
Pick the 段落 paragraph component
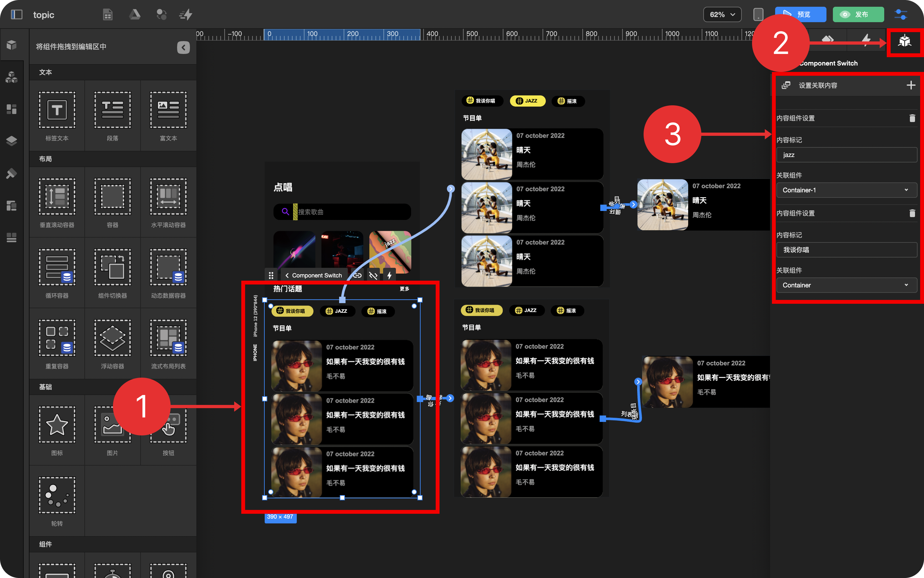pyautogui.click(x=113, y=116)
